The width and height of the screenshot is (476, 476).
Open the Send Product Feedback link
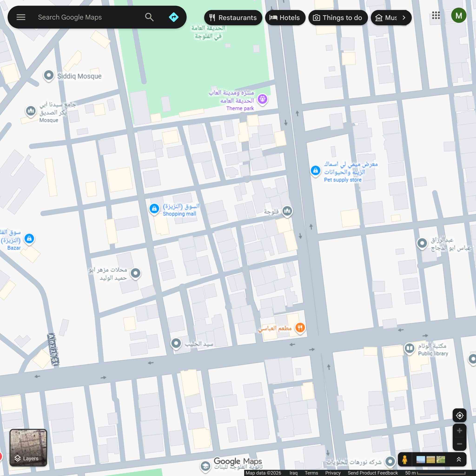(x=373, y=473)
